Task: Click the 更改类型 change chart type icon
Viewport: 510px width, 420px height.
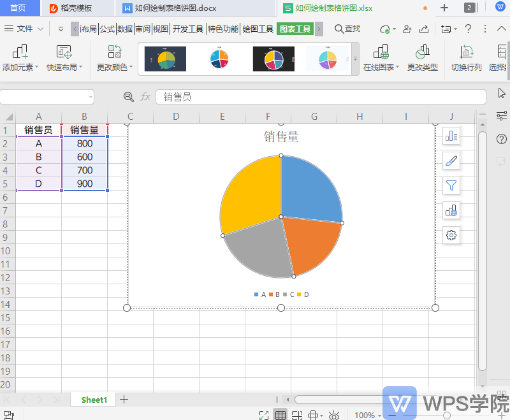Action: (x=423, y=52)
